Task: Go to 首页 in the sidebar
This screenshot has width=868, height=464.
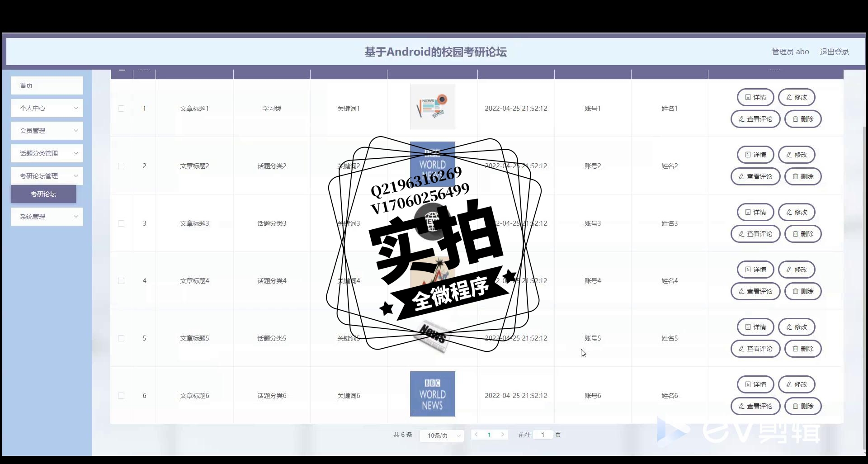Action: pyautogui.click(x=47, y=85)
